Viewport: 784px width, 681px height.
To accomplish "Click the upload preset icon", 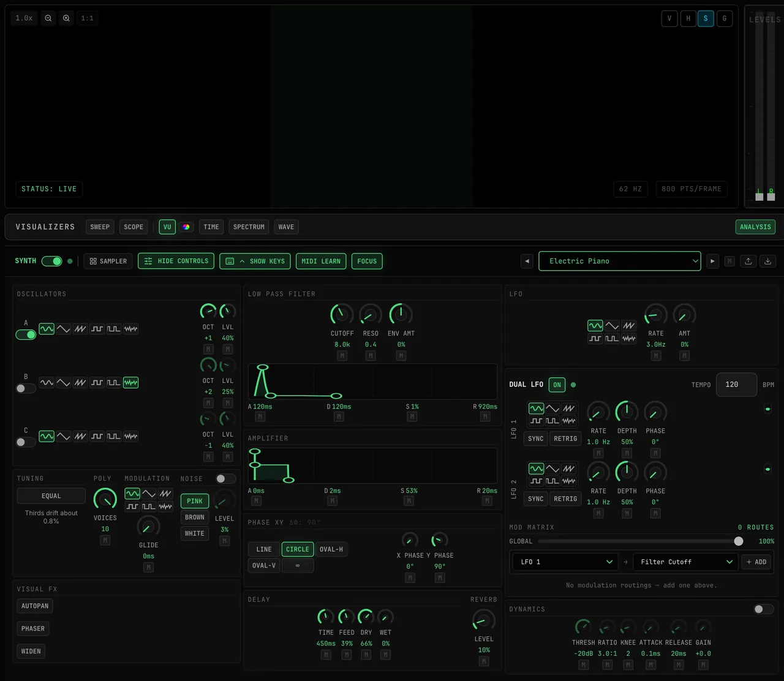I will (748, 261).
